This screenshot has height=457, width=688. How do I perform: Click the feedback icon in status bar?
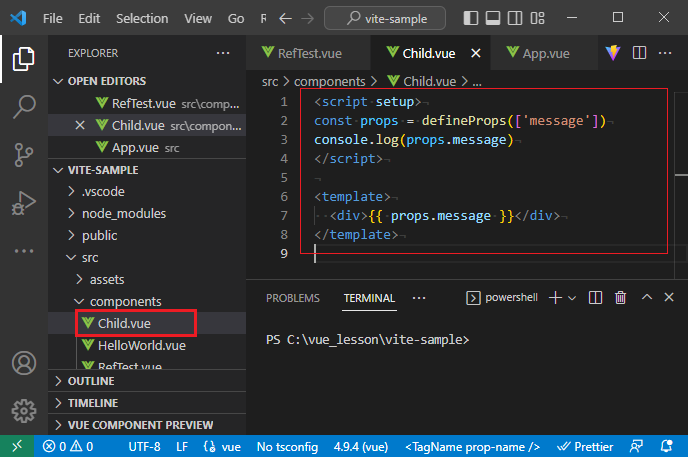coord(637,446)
